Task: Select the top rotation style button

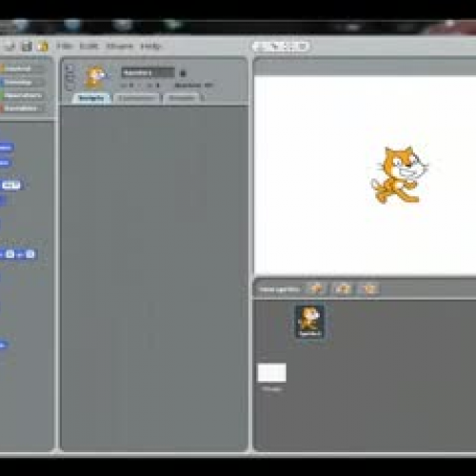Action: (x=70, y=68)
